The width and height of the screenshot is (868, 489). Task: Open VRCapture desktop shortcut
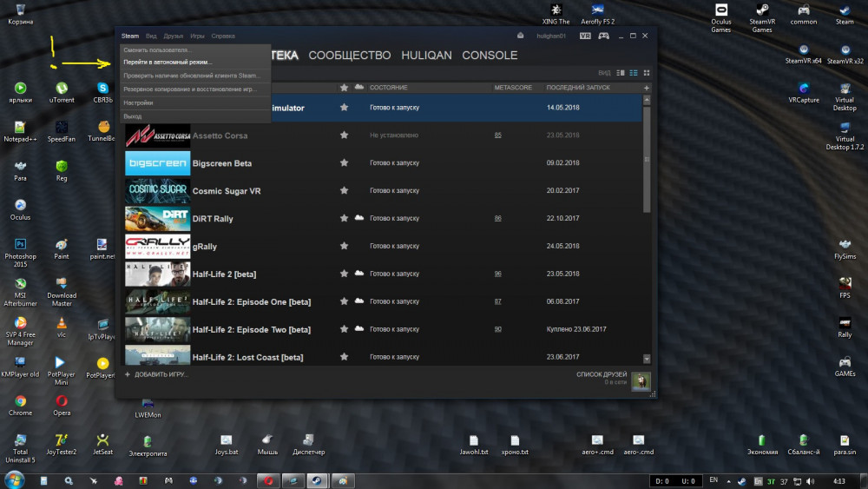click(x=804, y=92)
